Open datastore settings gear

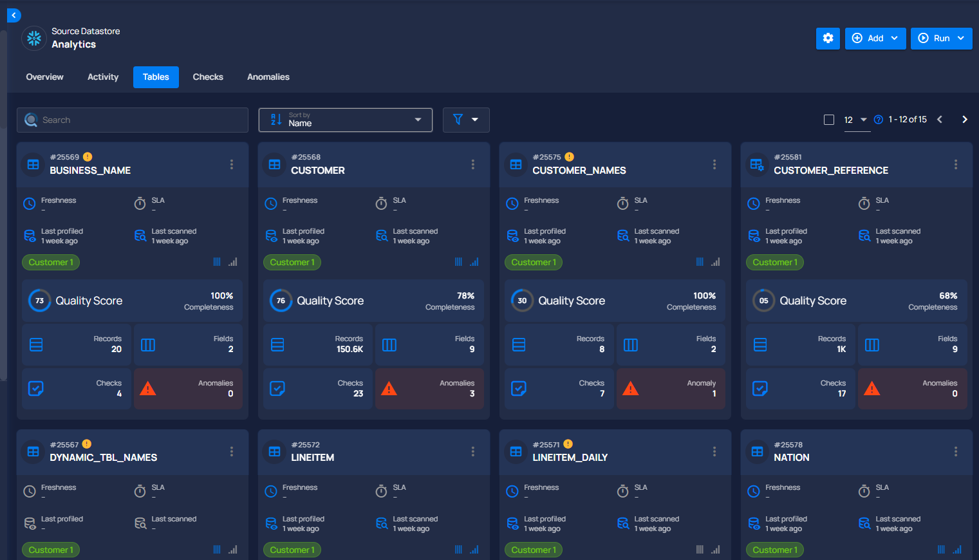coord(828,38)
